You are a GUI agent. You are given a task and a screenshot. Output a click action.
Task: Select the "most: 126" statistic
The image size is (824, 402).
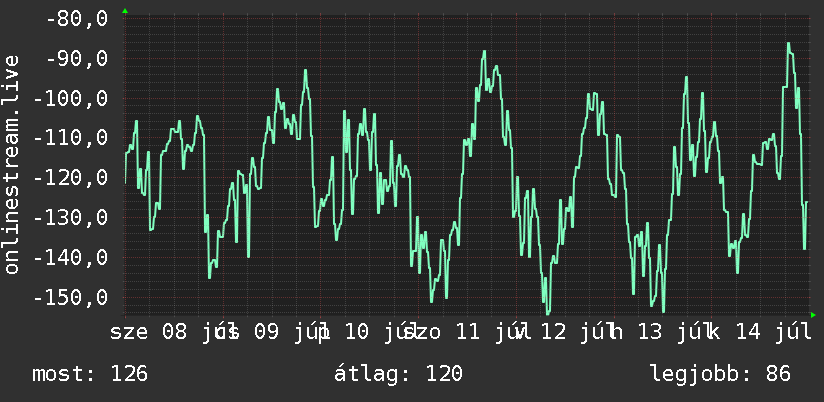[90, 374]
